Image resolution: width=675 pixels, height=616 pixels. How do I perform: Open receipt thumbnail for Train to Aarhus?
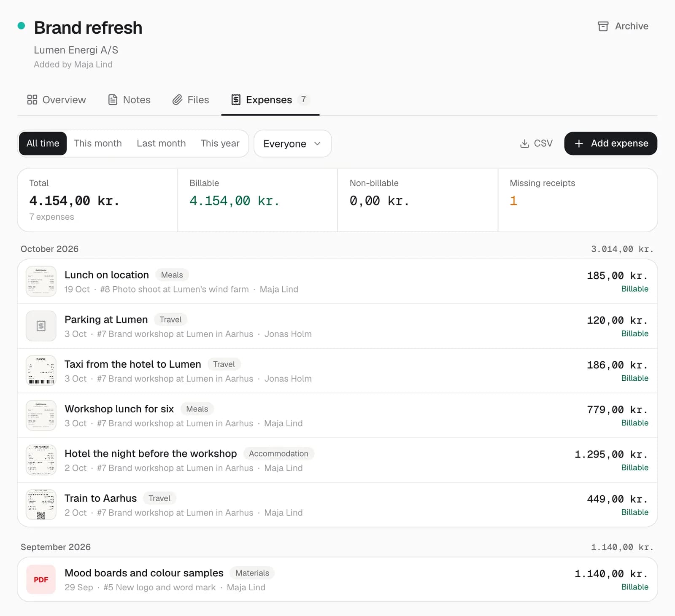tap(41, 505)
